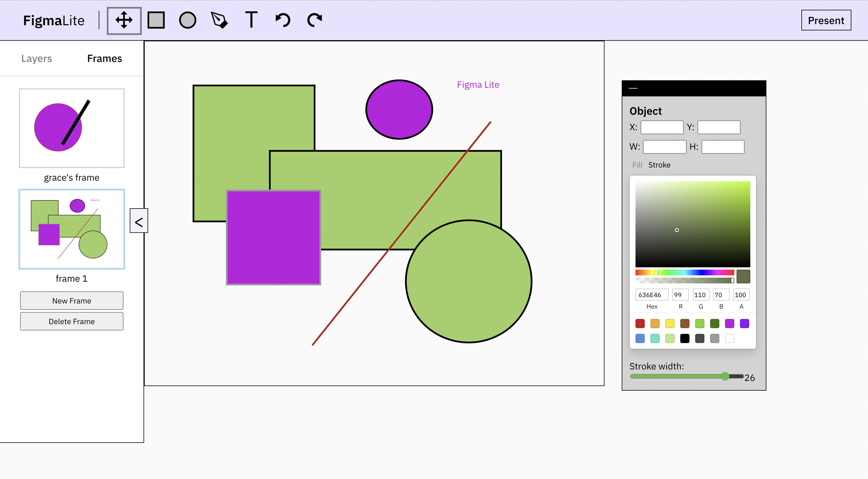Screen dimensions: 868x479
Task: Click the New Frame button
Action: click(72, 301)
